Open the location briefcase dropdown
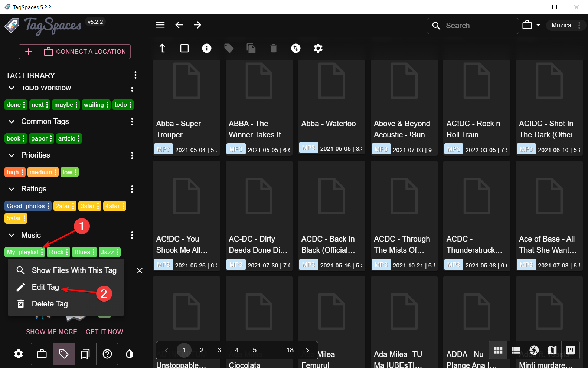 coord(531,25)
